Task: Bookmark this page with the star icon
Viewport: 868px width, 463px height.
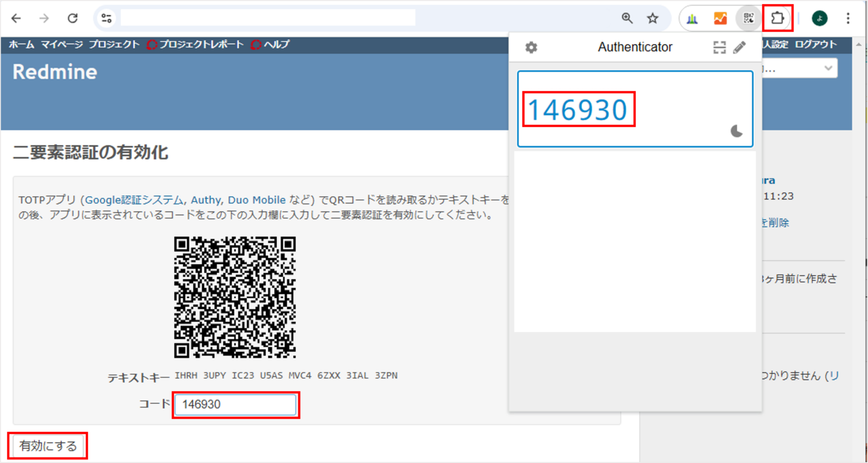Action: point(653,18)
